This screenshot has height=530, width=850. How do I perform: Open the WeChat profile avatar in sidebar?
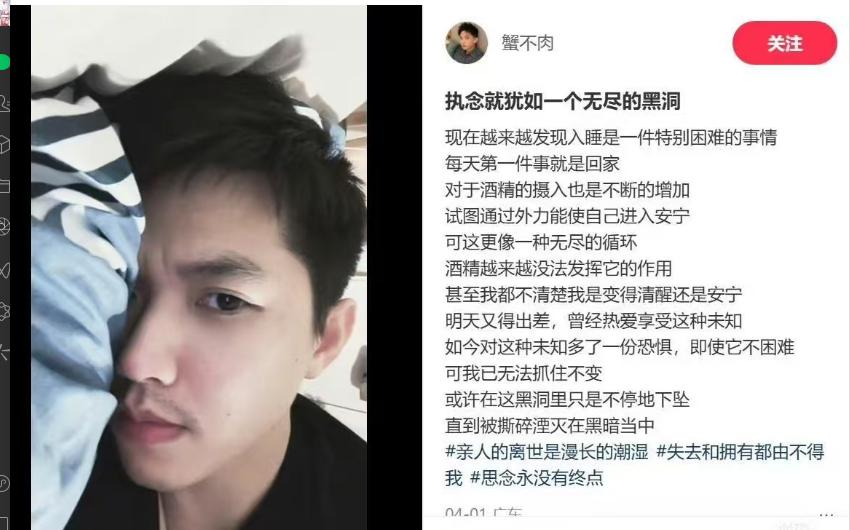point(4,13)
